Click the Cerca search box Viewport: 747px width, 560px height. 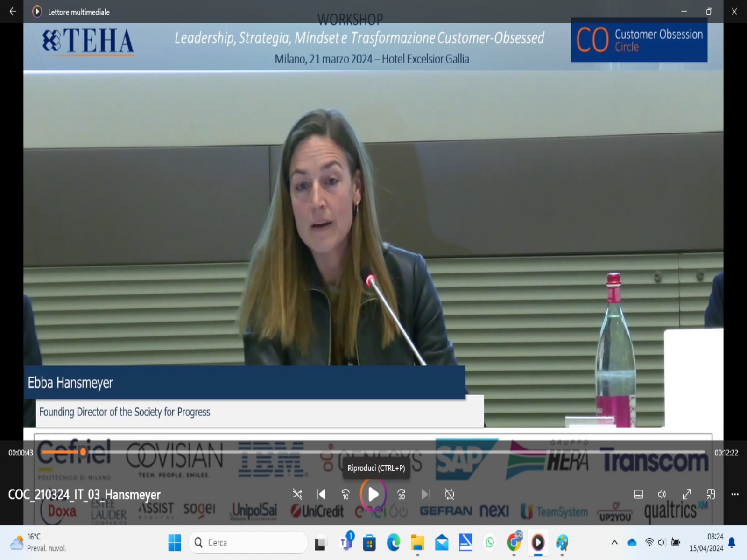(248, 543)
